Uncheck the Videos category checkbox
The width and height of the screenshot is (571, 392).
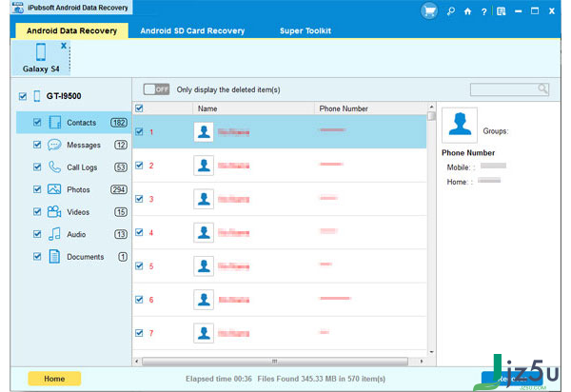pyautogui.click(x=37, y=211)
